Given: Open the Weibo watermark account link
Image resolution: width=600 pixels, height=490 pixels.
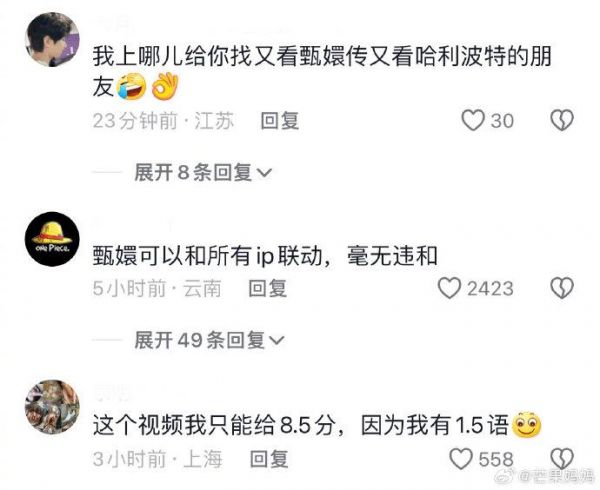Looking at the screenshot, I should point(545,477).
